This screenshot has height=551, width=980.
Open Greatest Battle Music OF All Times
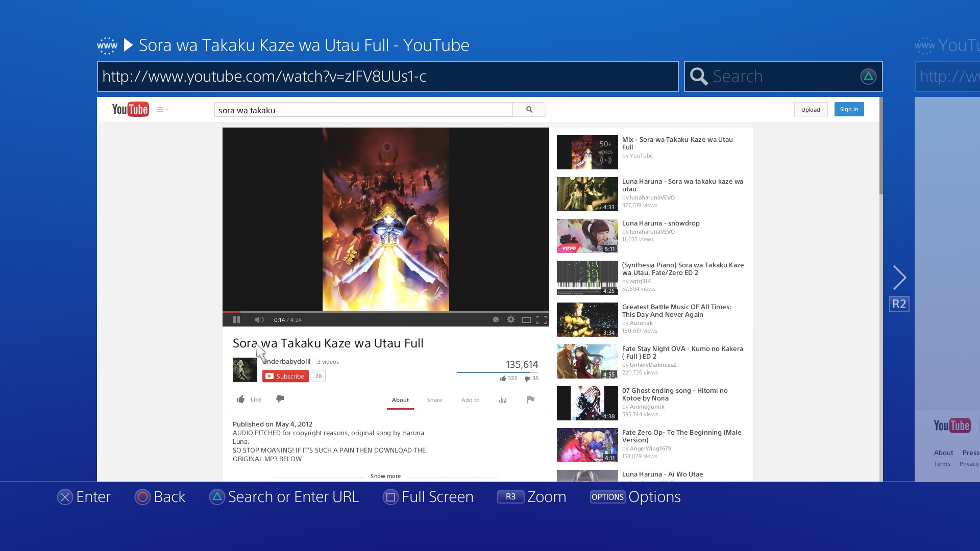(677, 311)
